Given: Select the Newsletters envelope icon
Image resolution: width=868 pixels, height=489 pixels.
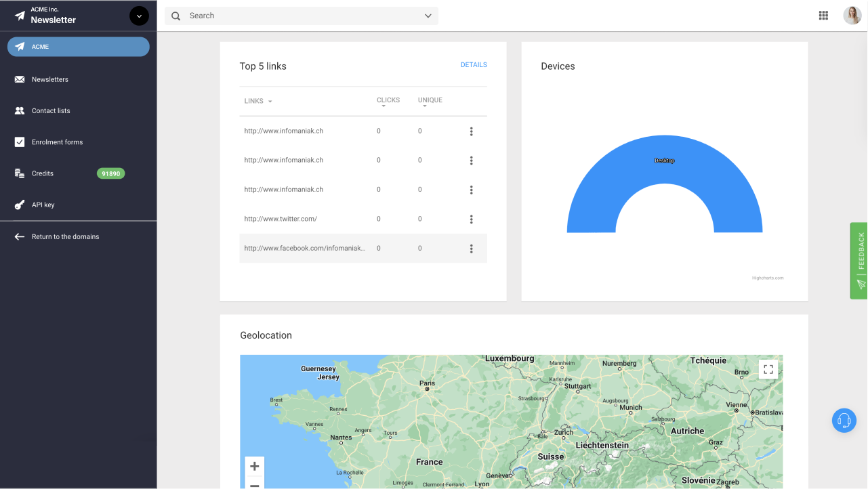Looking at the screenshot, I should point(20,79).
